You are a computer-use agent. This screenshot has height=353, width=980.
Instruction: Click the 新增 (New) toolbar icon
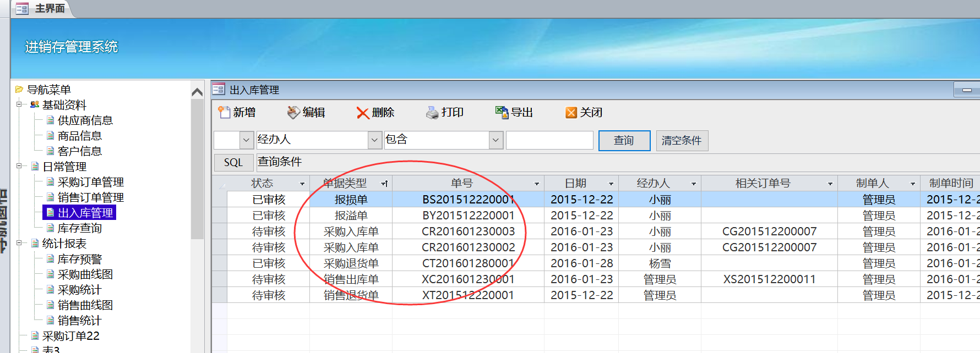tap(224, 112)
